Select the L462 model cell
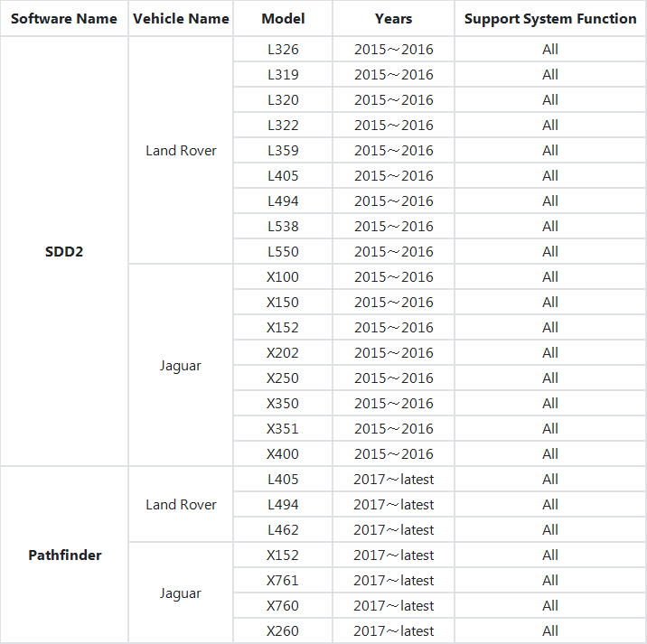Image resolution: width=647 pixels, height=644 pixels. (x=283, y=529)
